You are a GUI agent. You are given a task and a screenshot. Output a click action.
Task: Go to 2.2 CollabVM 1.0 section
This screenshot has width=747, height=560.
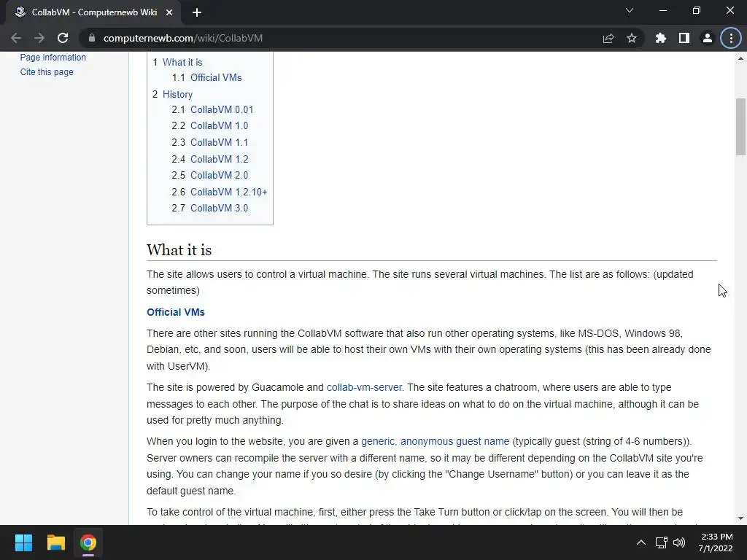[210, 125]
